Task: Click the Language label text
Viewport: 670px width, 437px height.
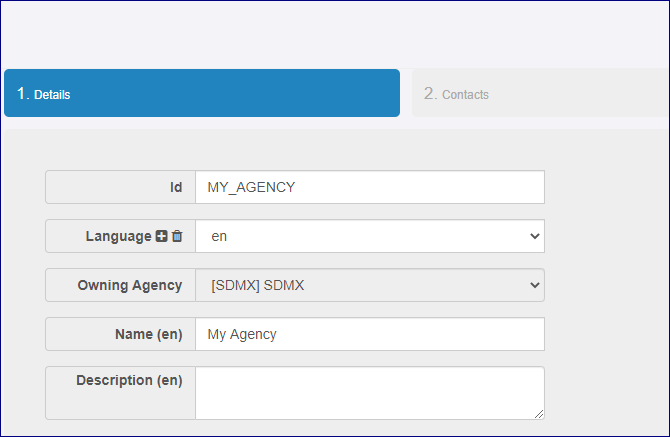Action: [118, 236]
